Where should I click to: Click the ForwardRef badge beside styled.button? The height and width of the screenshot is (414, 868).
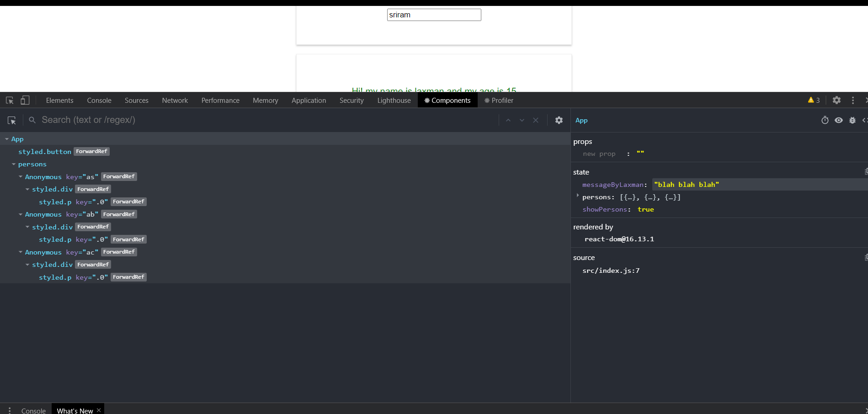click(x=91, y=151)
